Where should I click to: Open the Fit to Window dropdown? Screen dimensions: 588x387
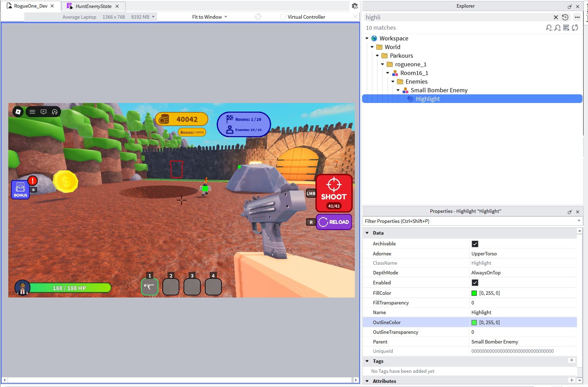pyautogui.click(x=209, y=17)
